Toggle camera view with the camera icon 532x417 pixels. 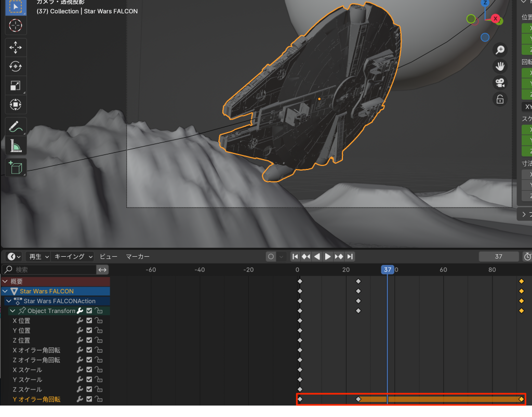click(500, 83)
